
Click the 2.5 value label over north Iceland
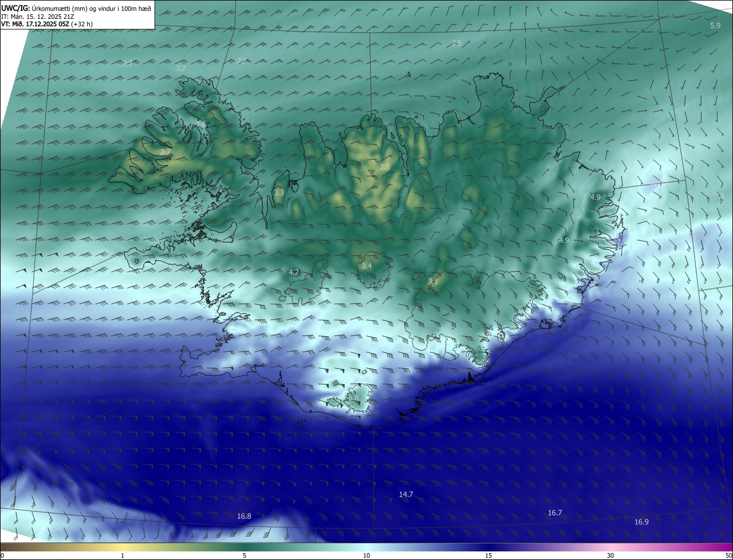[385, 167]
